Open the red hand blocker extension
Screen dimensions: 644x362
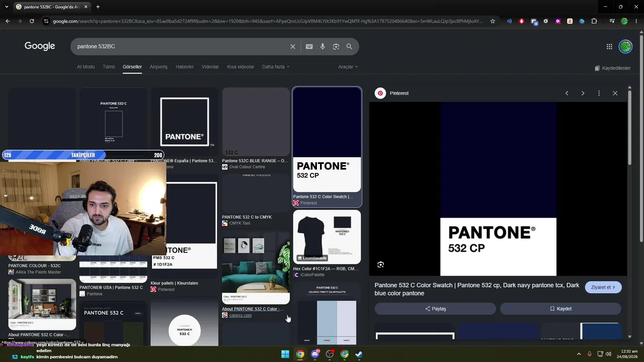pyautogui.click(x=522, y=21)
